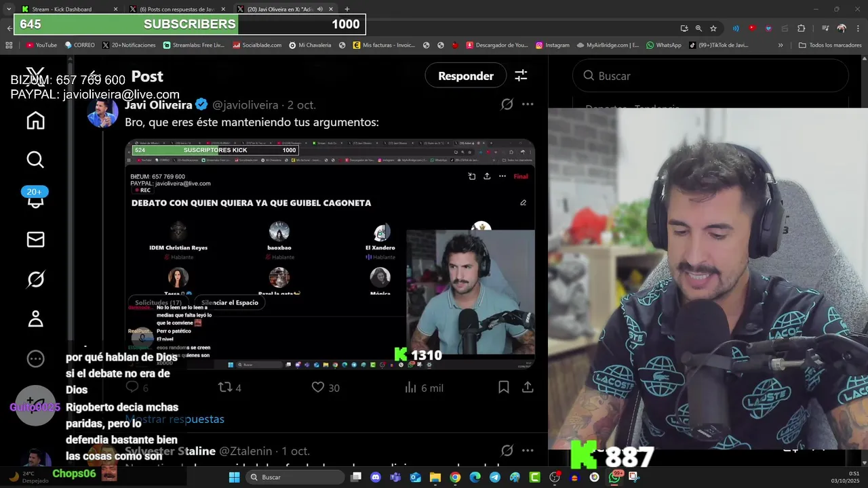View post analytics showing 6 mil
868x488 pixels.
[x=423, y=388]
